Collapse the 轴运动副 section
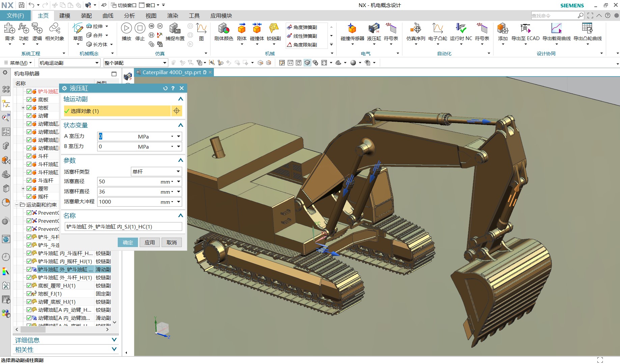Screen dimensions: 620x364 click(180, 99)
